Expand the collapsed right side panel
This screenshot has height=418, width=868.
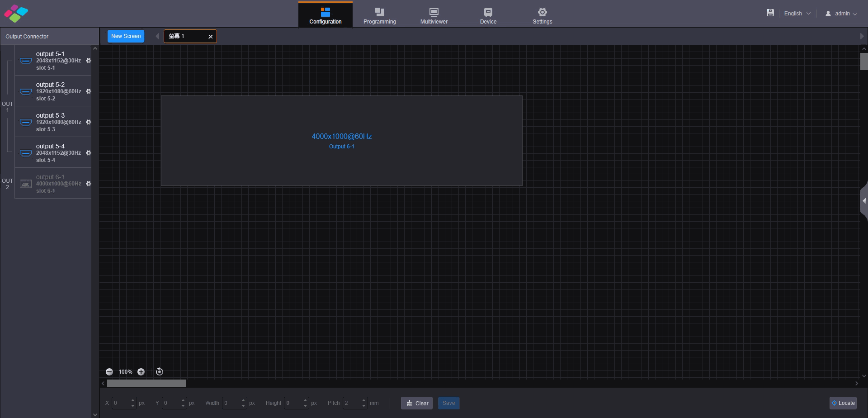864,201
